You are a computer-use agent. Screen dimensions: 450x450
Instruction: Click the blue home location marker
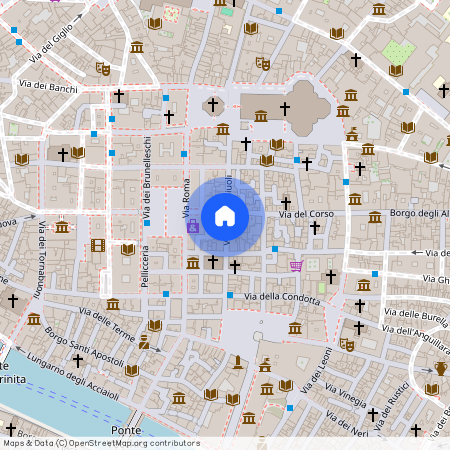225,217
